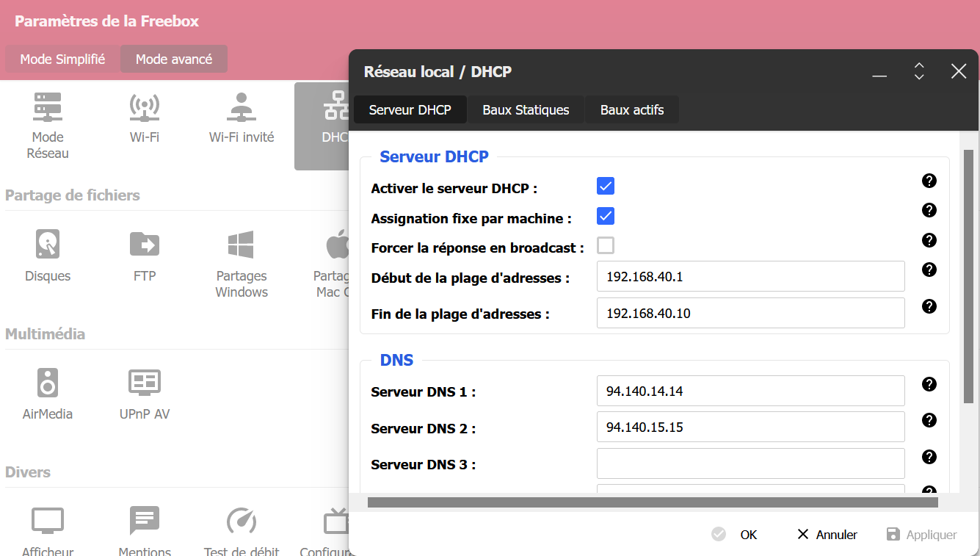Click the Annuler button

(x=827, y=535)
